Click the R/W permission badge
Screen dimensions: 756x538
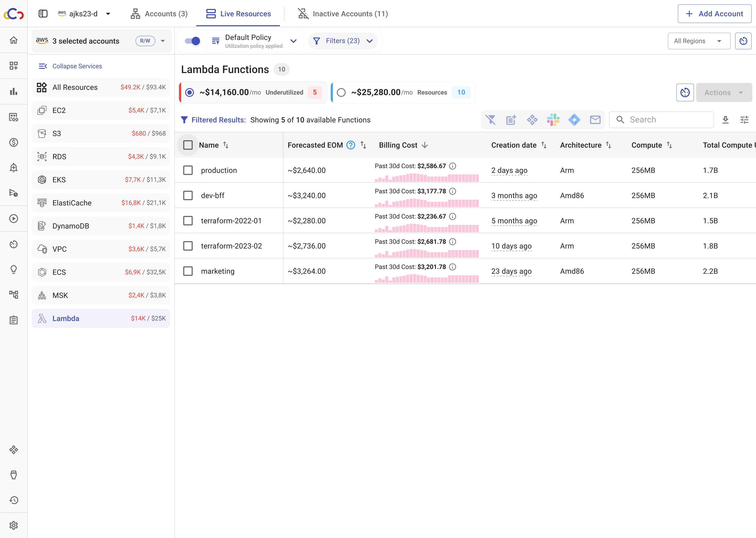[x=145, y=41]
